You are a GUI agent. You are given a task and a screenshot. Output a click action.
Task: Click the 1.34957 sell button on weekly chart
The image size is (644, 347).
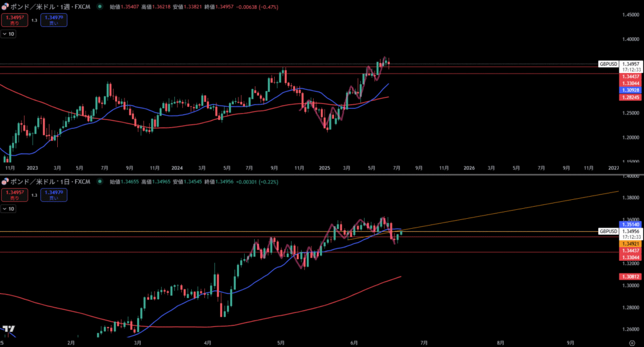click(x=14, y=20)
